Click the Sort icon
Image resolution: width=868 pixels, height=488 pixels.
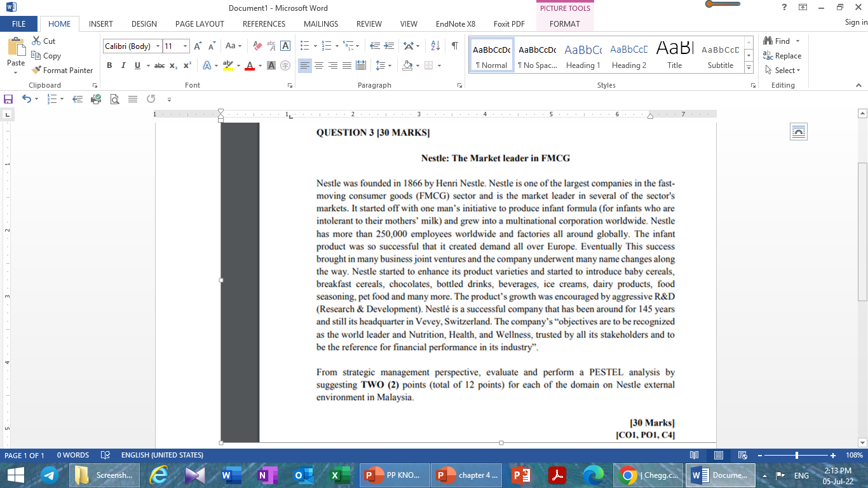pyautogui.click(x=435, y=46)
